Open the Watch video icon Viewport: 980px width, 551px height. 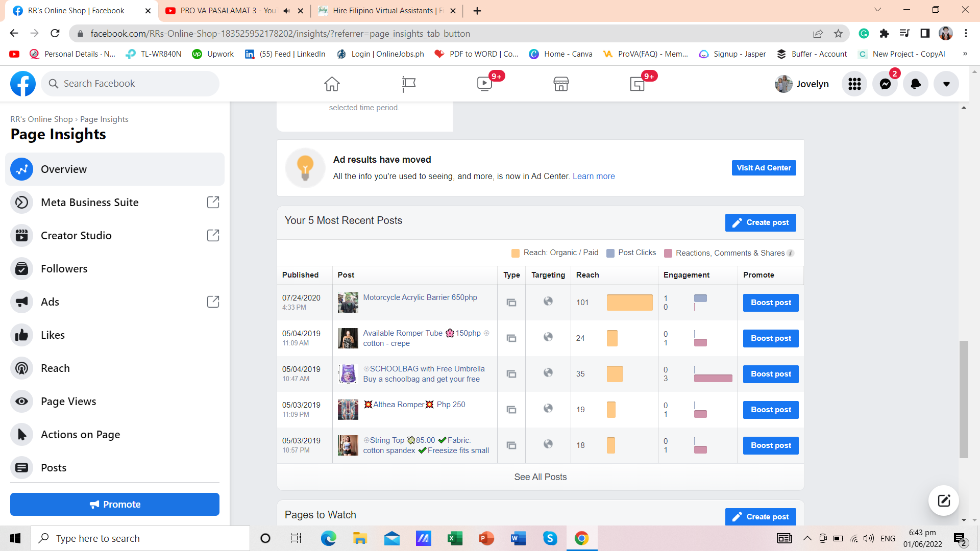coord(484,84)
